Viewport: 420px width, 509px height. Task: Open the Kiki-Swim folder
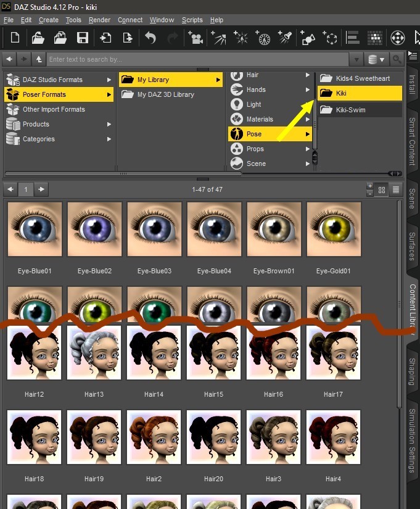tap(360, 110)
